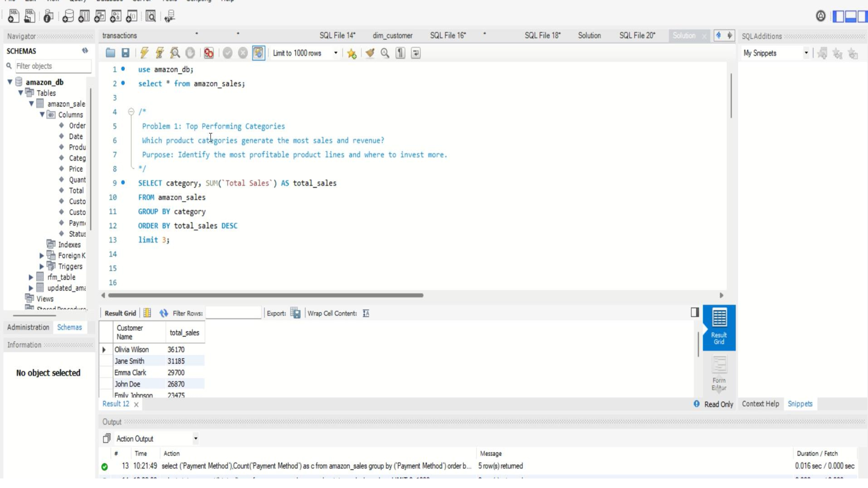
Task: Open script file folder icon in editor toolbar
Action: pyautogui.click(x=110, y=53)
